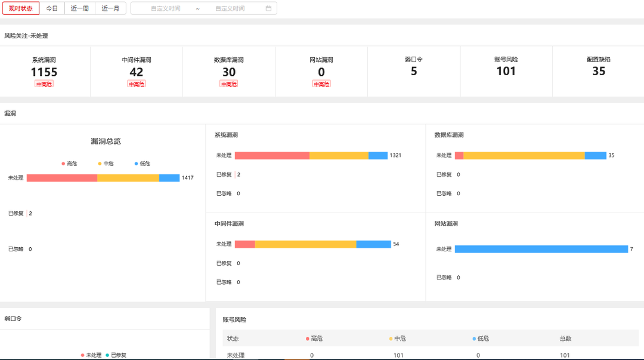Click the end 自定义时间 input field
Screen dimensions: 644x360
230,8
